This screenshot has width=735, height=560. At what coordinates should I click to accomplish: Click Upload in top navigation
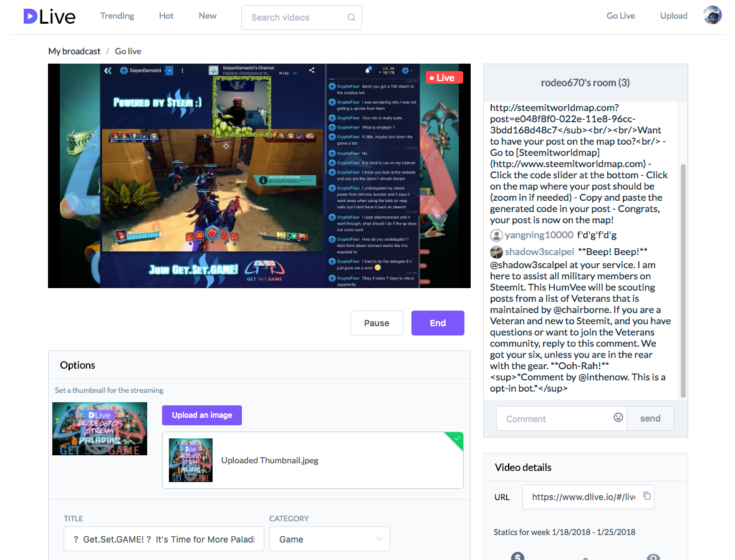673,16
